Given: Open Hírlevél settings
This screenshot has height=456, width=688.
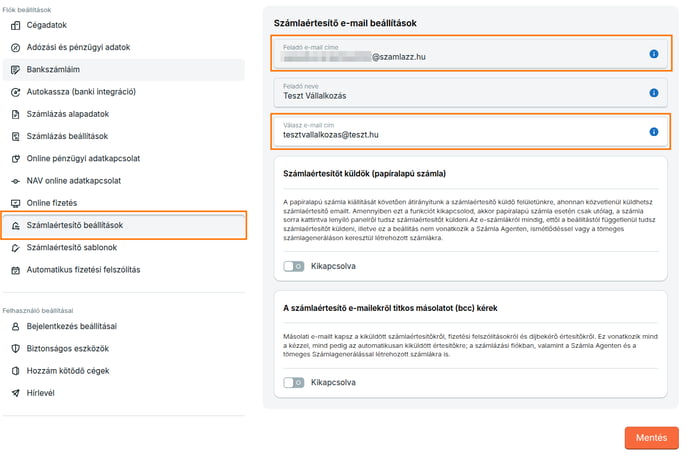Looking at the screenshot, I should (x=123, y=393).
